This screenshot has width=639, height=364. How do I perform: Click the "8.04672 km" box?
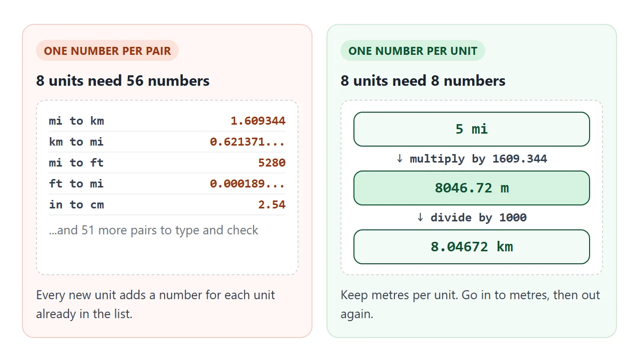pyautogui.click(x=472, y=247)
